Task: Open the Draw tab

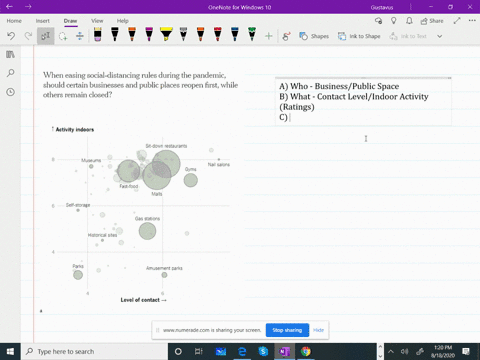Action: (70, 21)
